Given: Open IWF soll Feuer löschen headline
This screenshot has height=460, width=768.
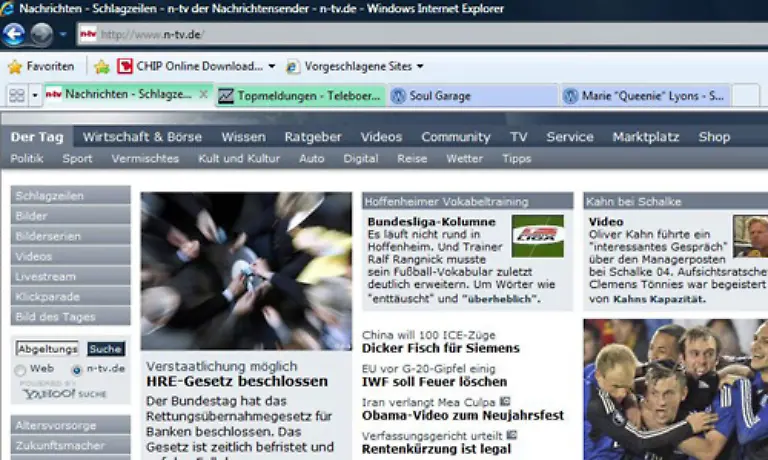Looking at the screenshot, I should tap(434, 382).
